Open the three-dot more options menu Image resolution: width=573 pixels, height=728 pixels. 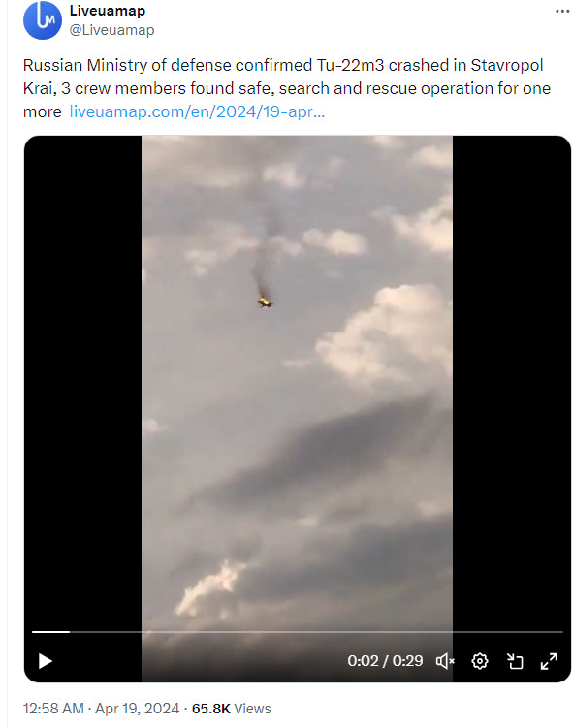pos(562,11)
